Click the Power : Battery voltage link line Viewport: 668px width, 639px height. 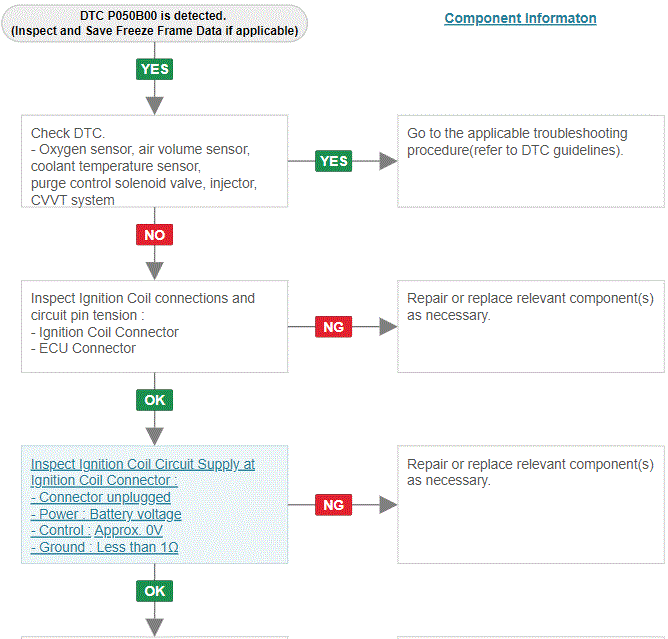tap(106, 514)
